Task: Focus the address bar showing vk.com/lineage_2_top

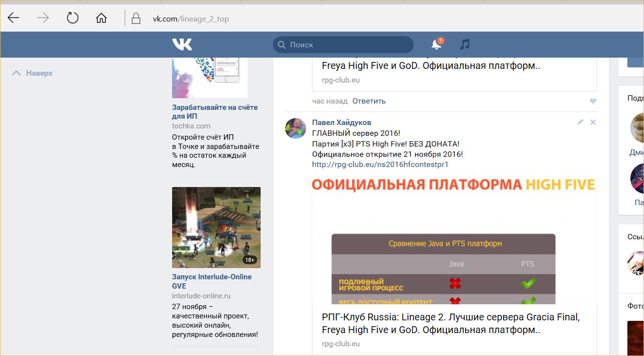Action: tap(191, 19)
